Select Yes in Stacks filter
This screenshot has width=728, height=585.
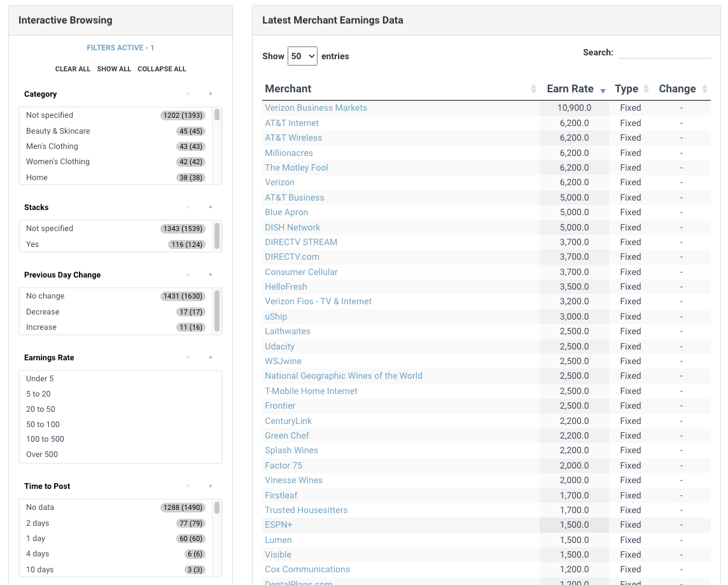tap(116, 244)
